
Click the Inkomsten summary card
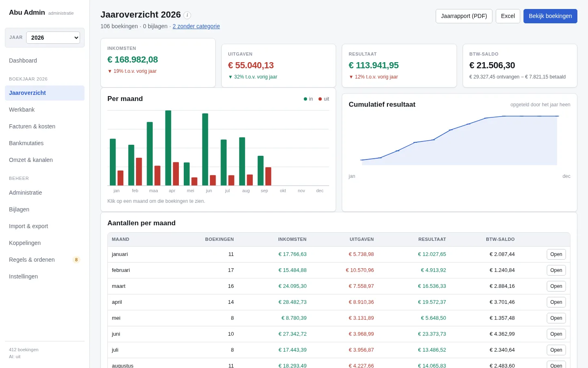click(x=158, y=63)
